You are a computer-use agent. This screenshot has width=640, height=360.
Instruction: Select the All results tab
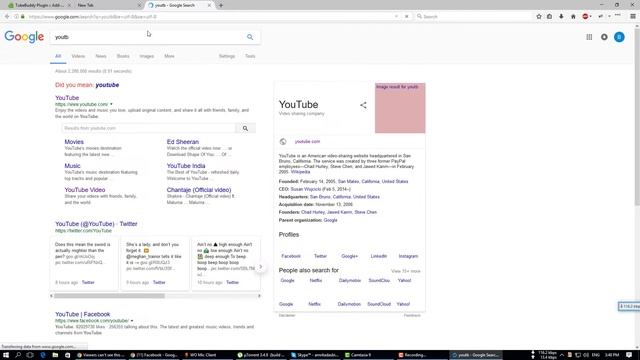[58, 56]
